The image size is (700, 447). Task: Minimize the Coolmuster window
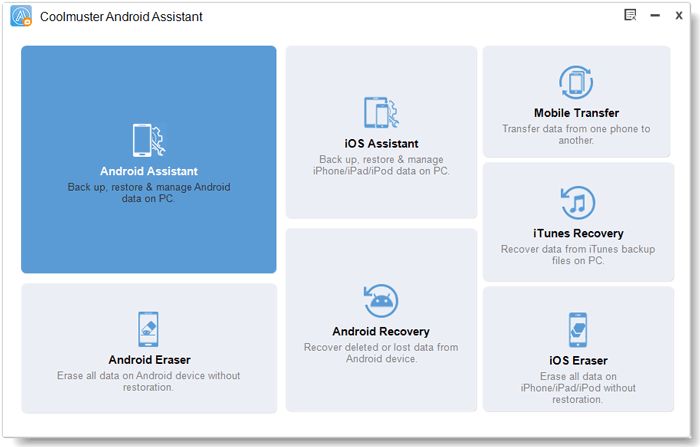(655, 16)
